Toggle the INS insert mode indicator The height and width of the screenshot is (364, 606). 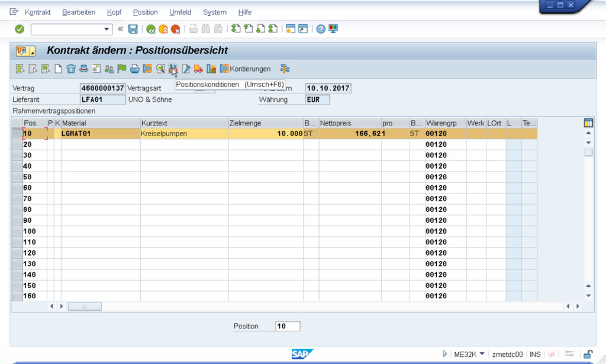(x=535, y=355)
